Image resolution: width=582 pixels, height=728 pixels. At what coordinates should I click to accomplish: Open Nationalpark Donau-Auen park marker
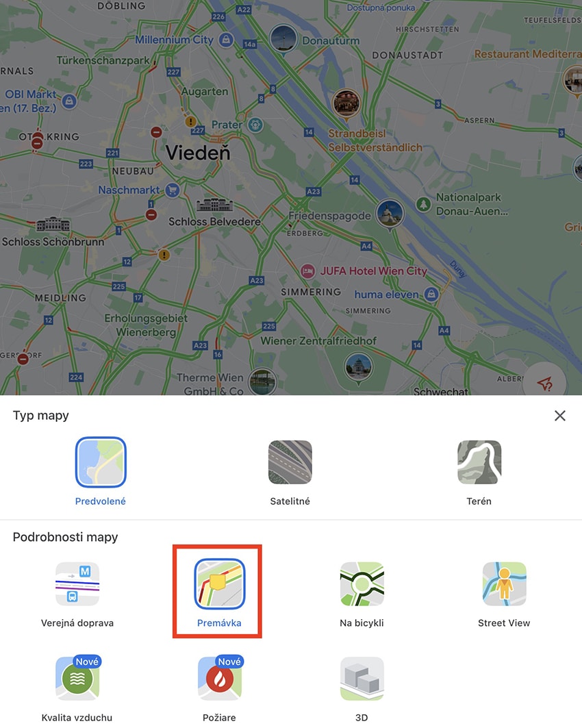tap(423, 204)
